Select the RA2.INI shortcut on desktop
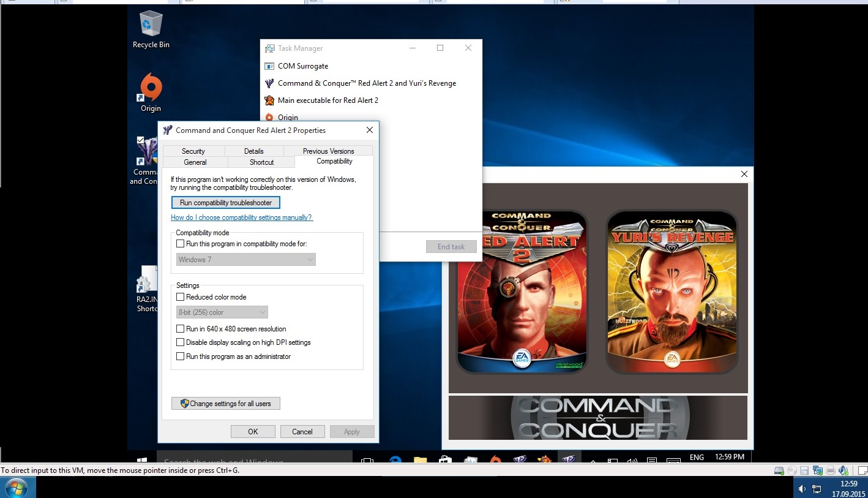Image resolution: width=868 pixels, height=498 pixels. pyautogui.click(x=147, y=289)
